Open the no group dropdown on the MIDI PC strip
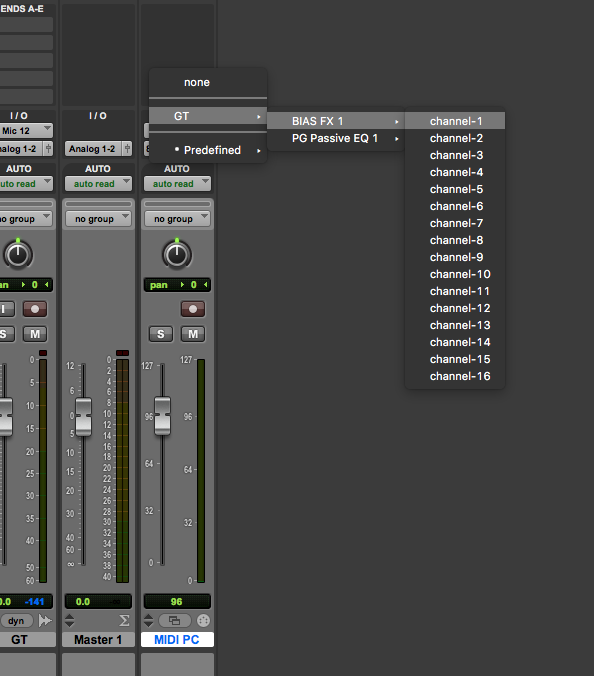The image size is (594, 676). point(177,219)
